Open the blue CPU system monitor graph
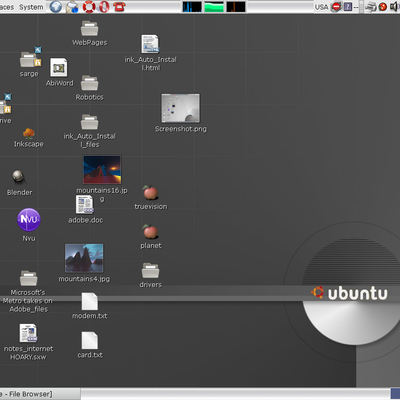 click(192, 7)
